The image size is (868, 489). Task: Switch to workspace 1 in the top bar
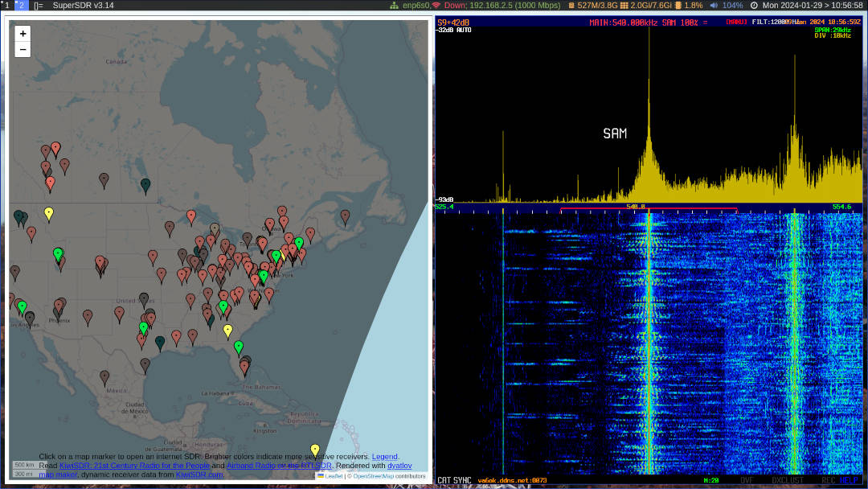(7, 5)
